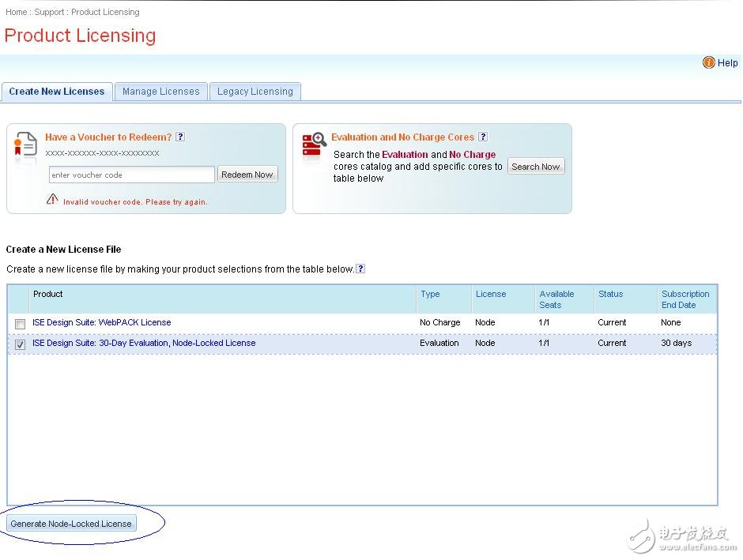Click the cores catalog search icon
This screenshot has width=743, height=560.
tap(314, 146)
